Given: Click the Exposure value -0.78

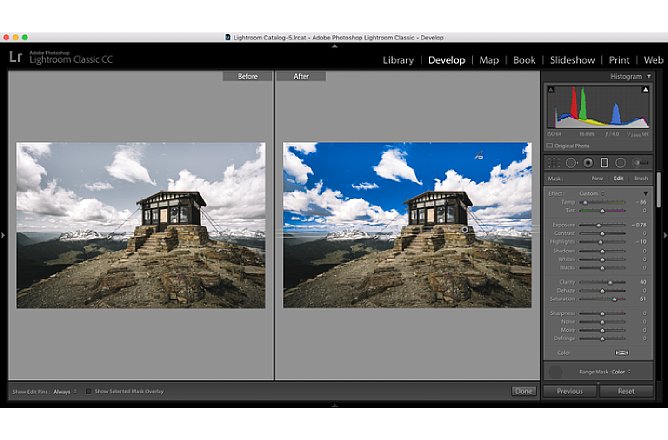Looking at the screenshot, I should pyautogui.click(x=639, y=225).
